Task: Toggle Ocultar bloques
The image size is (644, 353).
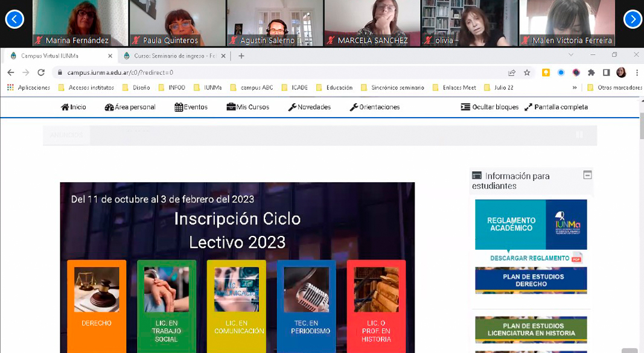Action: click(x=489, y=107)
